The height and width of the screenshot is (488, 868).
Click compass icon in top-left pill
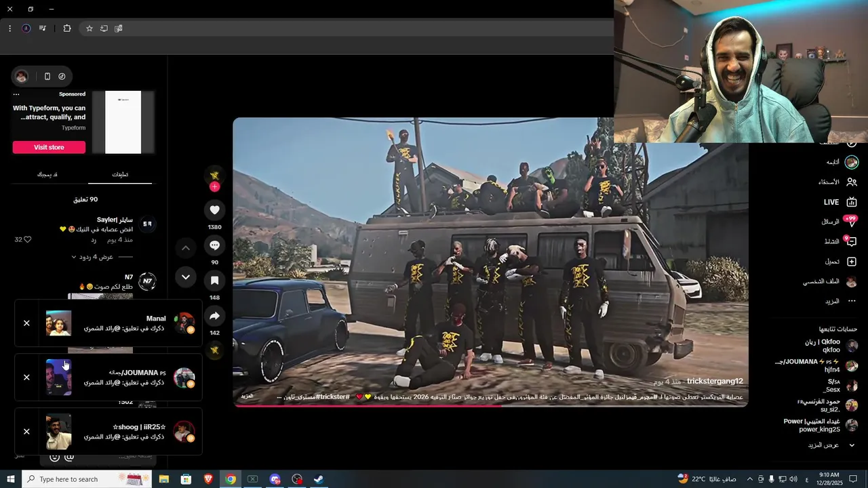tap(62, 77)
